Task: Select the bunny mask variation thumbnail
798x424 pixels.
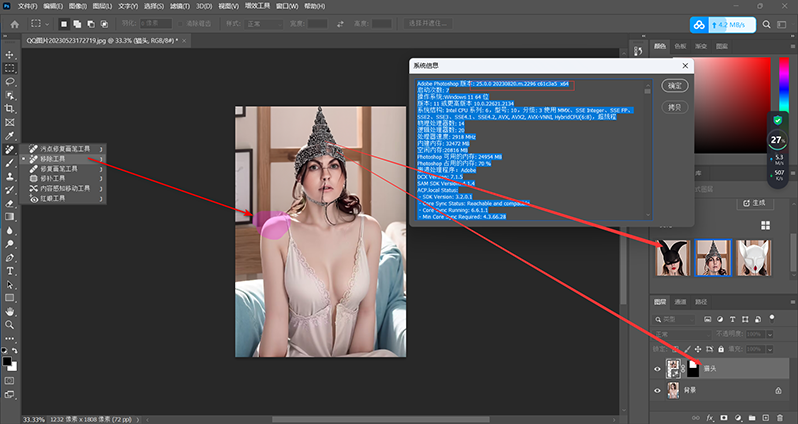Action: [x=672, y=258]
